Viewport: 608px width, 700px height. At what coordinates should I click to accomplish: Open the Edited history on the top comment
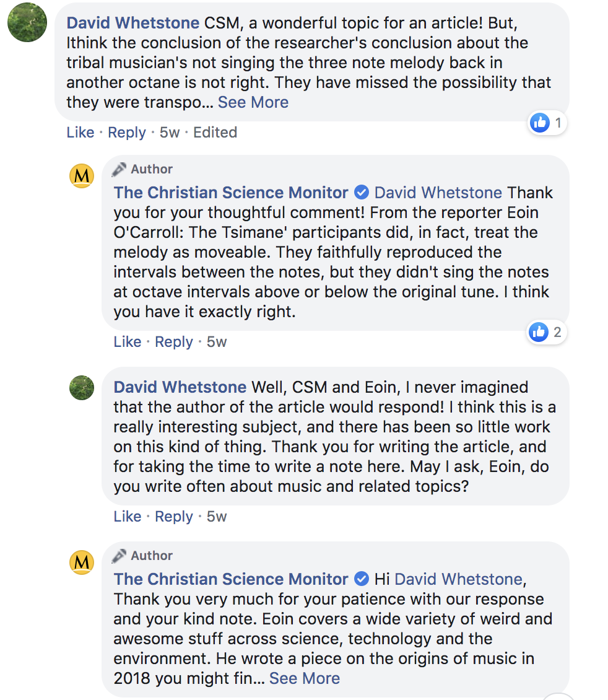pyautogui.click(x=215, y=133)
